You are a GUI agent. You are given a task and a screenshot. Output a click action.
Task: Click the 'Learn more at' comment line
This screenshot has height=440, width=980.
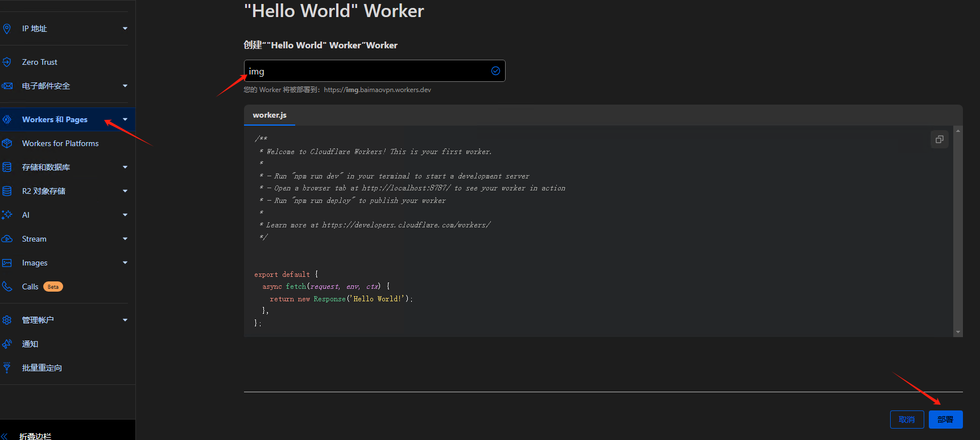[x=376, y=225]
